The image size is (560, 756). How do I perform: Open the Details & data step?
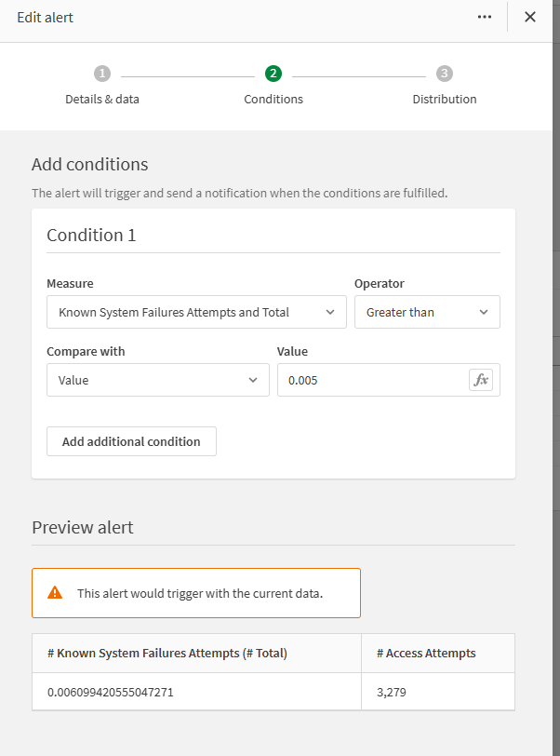pyautogui.click(x=102, y=99)
